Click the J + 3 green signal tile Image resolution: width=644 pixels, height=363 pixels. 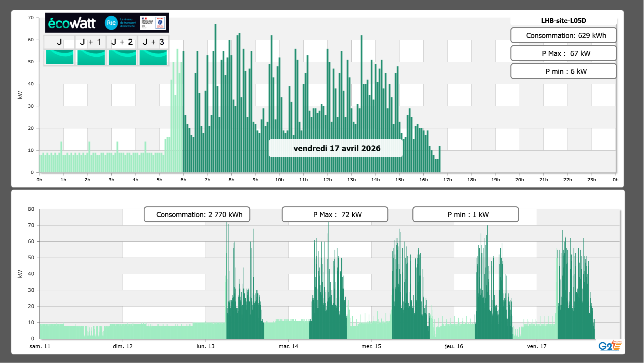[x=153, y=57]
